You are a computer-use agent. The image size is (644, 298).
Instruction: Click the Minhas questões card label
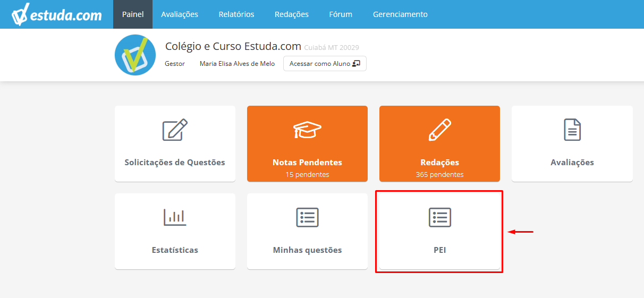307,250
